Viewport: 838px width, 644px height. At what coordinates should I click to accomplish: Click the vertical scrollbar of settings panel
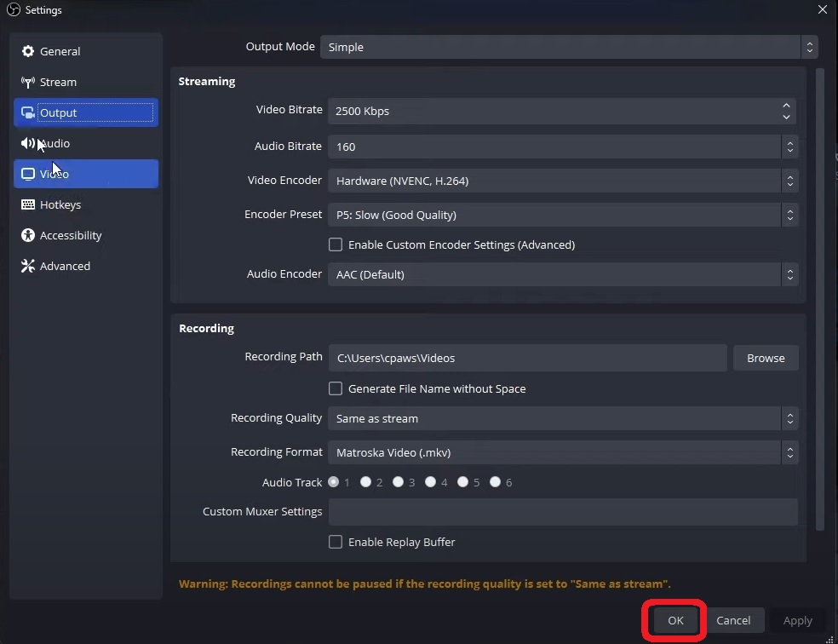tap(820, 299)
